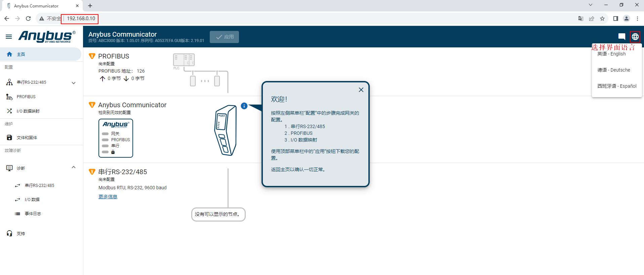Click the share page icon
Screen dimensions: 644x275
point(592,18)
